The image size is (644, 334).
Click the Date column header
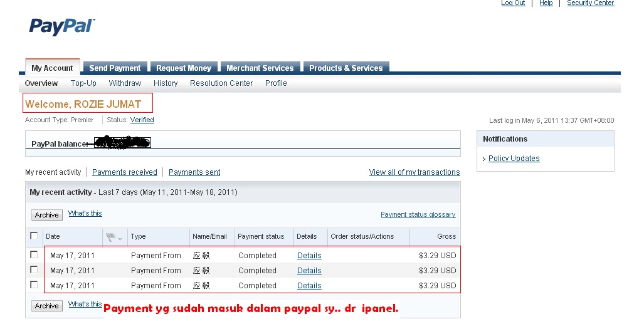pos(53,236)
